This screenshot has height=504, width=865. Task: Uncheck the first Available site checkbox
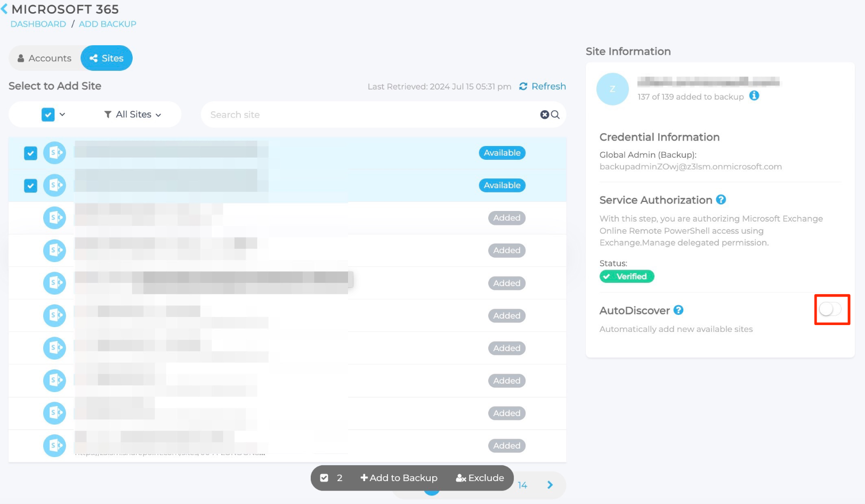31,153
